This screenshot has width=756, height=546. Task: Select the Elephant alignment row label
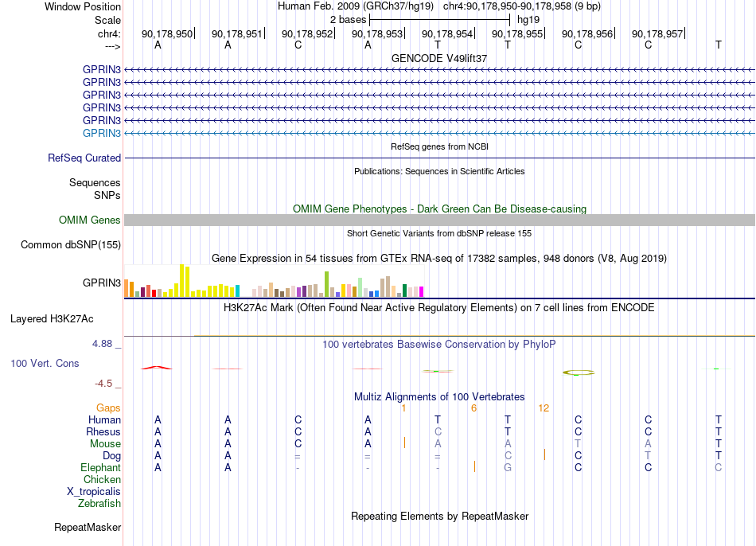click(101, 467)
